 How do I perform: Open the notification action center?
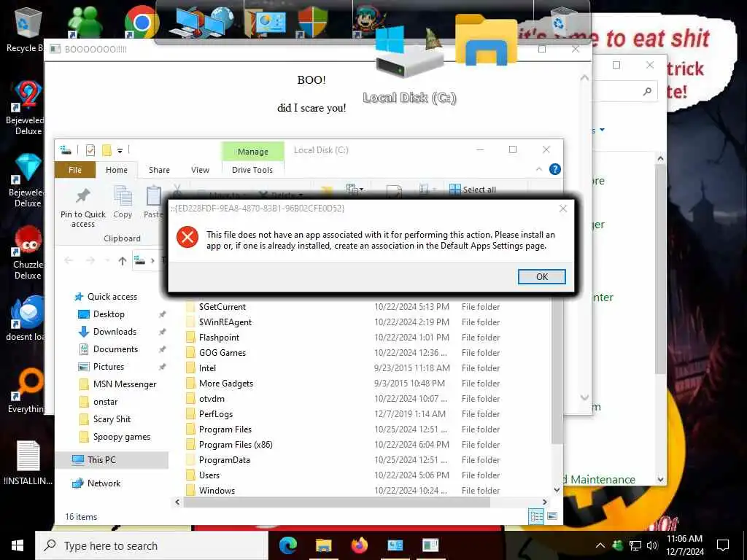723,545
